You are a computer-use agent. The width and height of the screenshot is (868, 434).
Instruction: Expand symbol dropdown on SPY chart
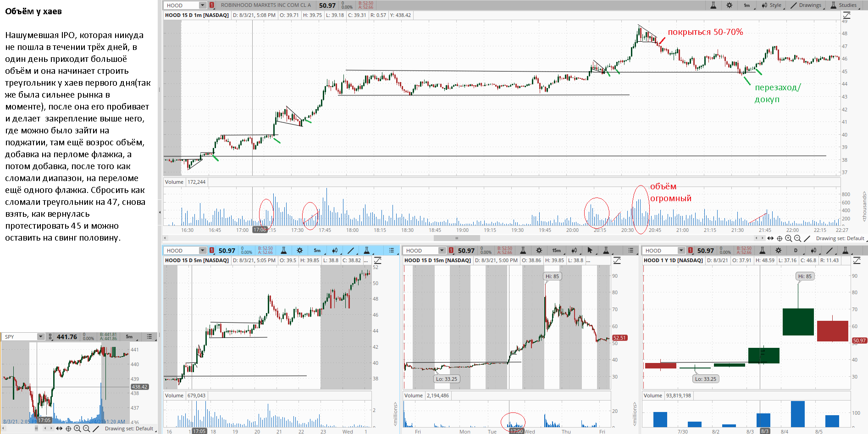[40, 336]
